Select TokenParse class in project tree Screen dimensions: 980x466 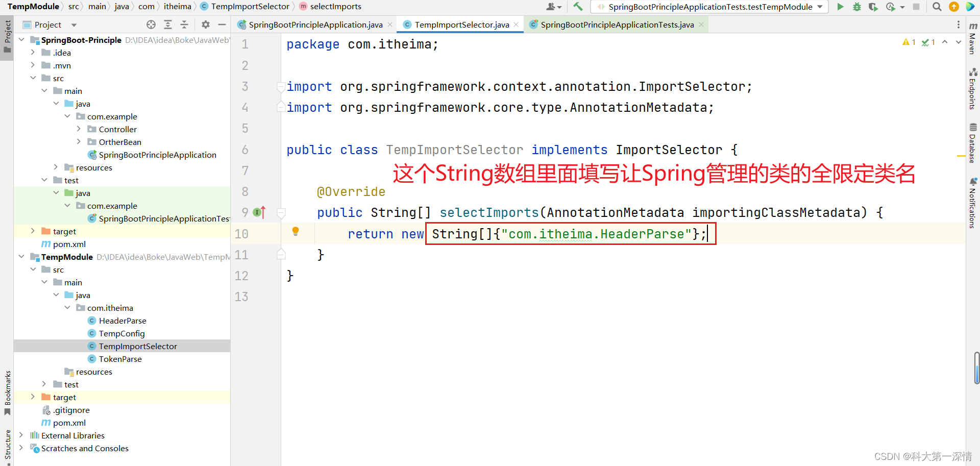pyautogui.click(x=120, y=359)
